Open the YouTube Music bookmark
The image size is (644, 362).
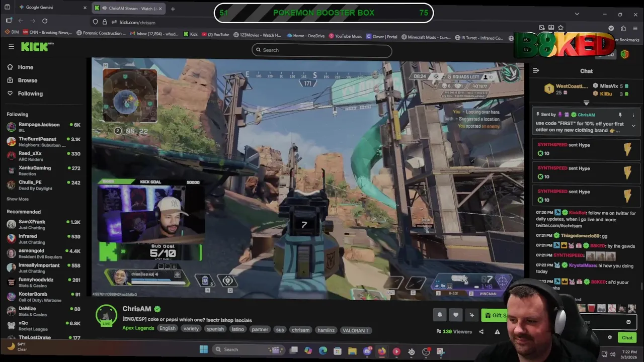point(346,36)
